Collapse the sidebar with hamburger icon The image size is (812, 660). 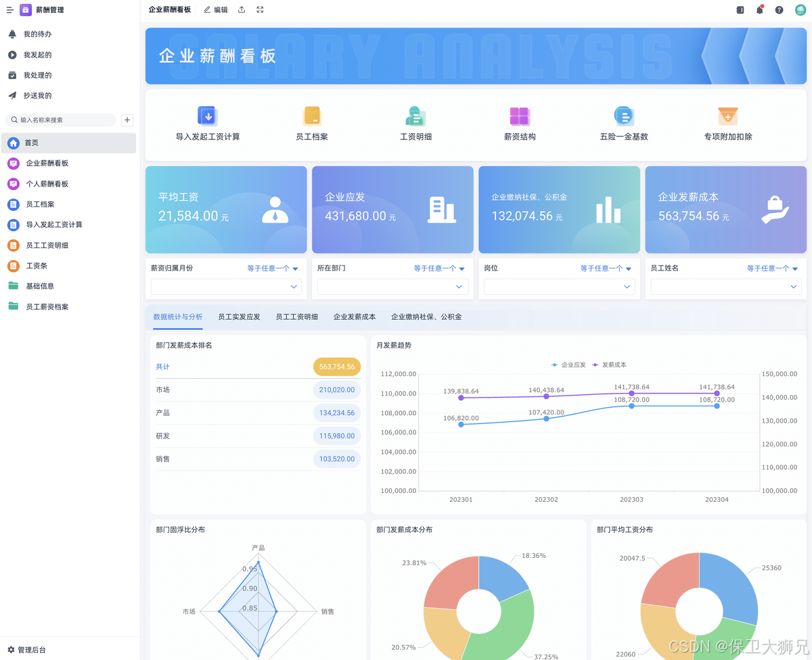pyautogui.click(x=10, y=10)
